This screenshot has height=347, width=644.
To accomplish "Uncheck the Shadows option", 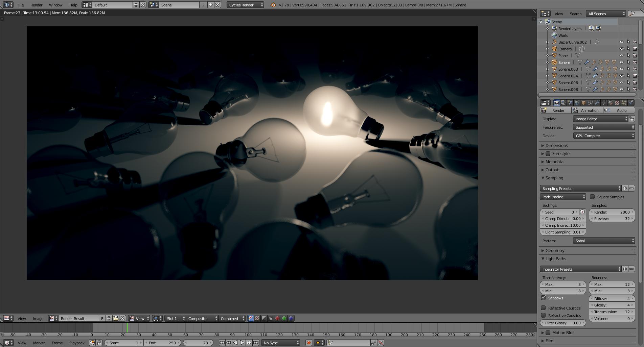I will tap(543, 298).
